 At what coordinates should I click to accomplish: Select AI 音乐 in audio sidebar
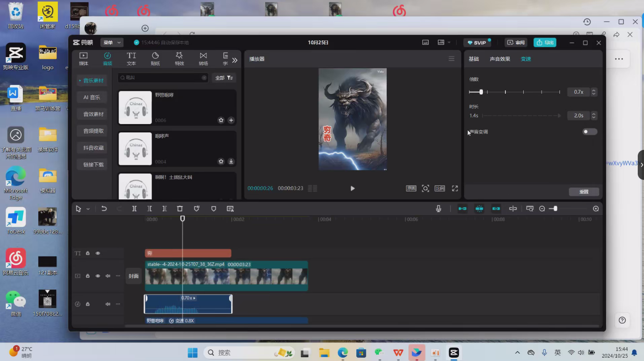click(x=92, y=97)
